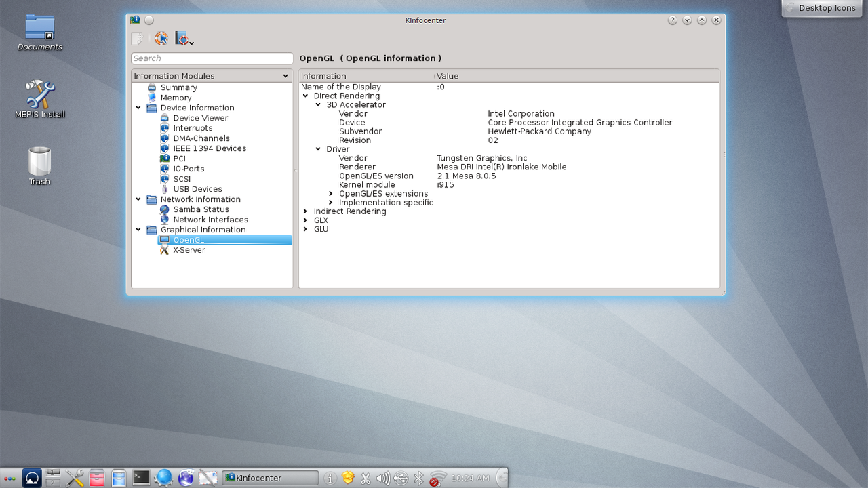The image size is (868, 488).
Task: Click 'Mesa DRI Intel(R) Ironlake Mobile' value
Action: click(x=501, y=167)
